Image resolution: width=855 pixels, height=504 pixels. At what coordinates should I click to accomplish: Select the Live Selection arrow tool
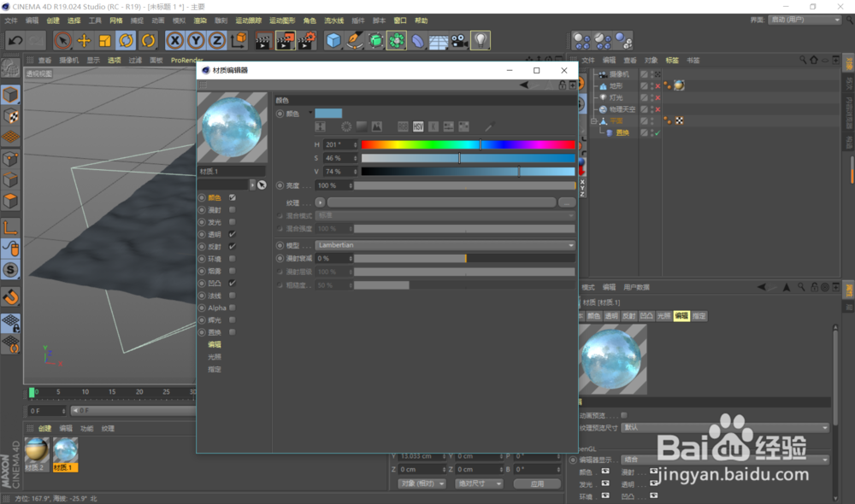coord(62,40)
